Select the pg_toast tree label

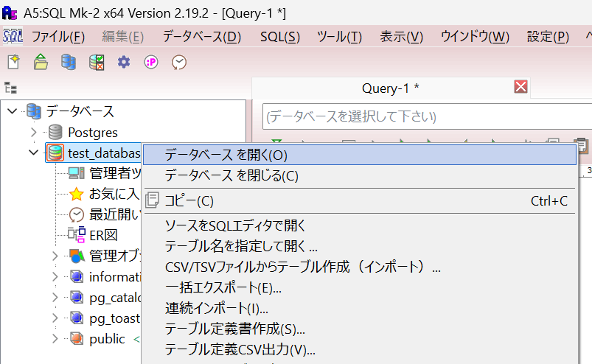click(x=114, y=318)
